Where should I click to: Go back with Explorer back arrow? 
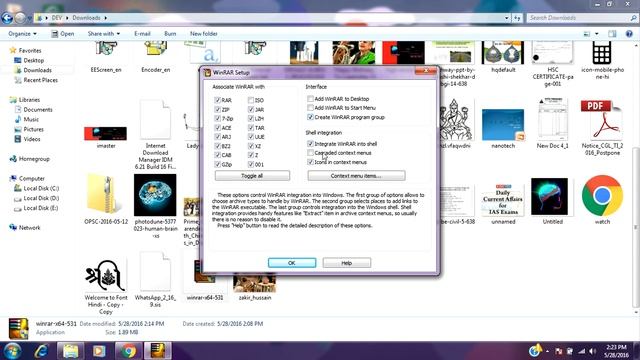7,18
